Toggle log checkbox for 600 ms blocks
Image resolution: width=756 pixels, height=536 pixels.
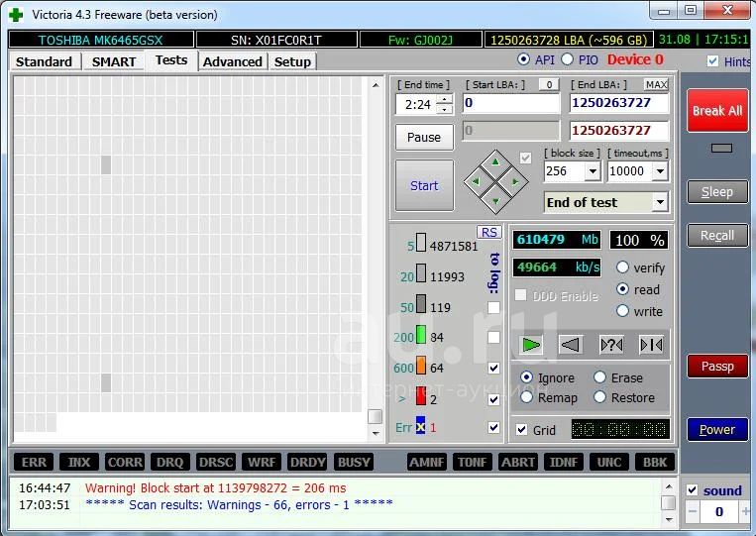493,368
